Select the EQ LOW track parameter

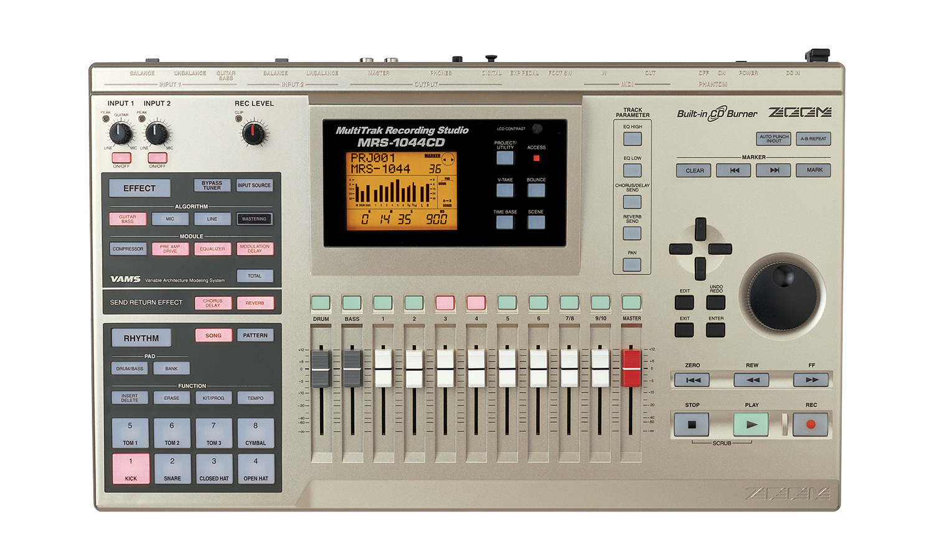632,170
